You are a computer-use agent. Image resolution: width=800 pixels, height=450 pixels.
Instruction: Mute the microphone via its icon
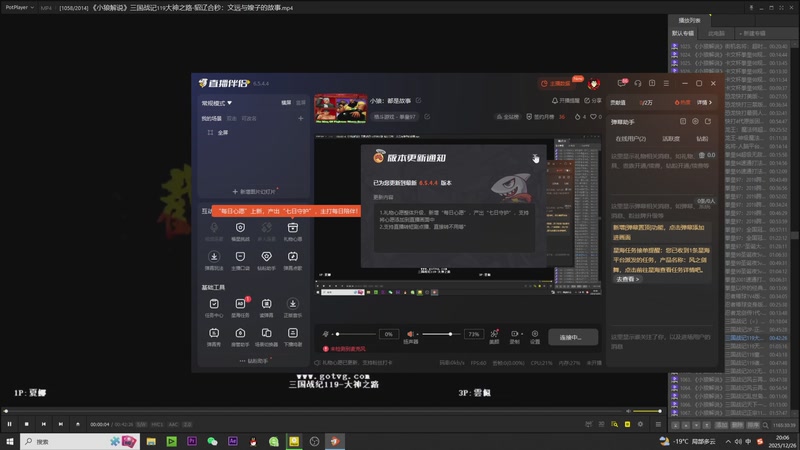pos(326,334)
